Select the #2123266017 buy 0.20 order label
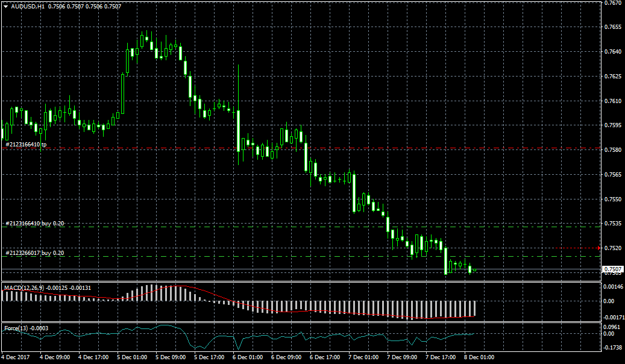 (x=34, y=253)
